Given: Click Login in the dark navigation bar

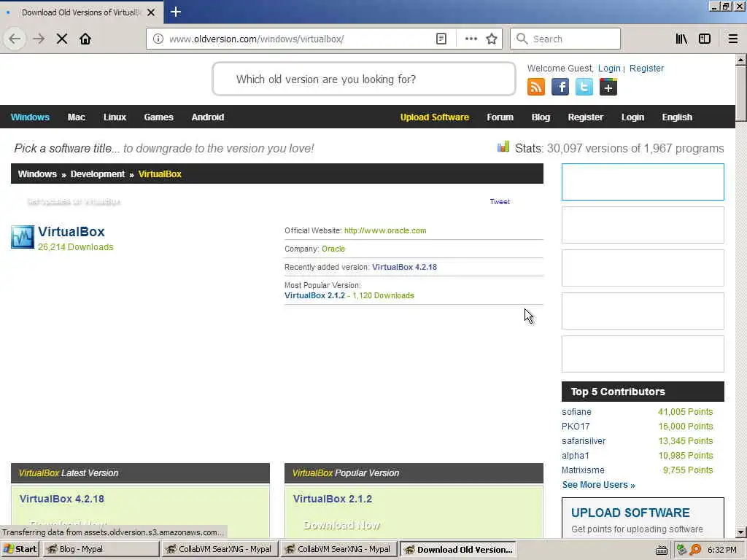Looking at the screenshot, I should (632, 117).
